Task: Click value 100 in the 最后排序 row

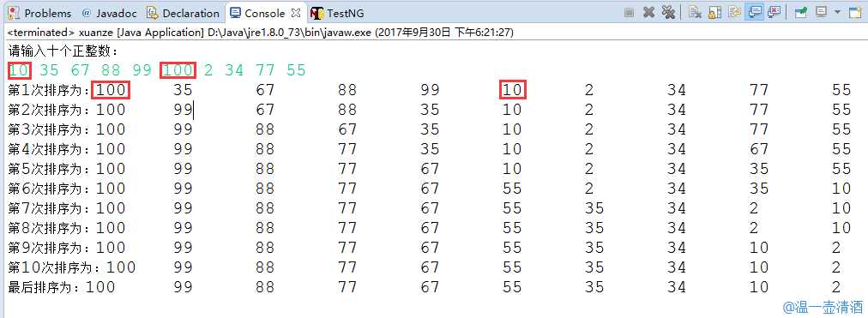Action: [100, 287]
